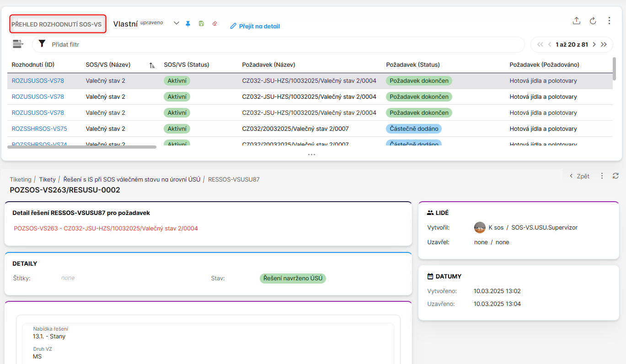626x364 pixels.
Task: Expand the Vlastní view dropdown chevron
Action: click(177, 24)
